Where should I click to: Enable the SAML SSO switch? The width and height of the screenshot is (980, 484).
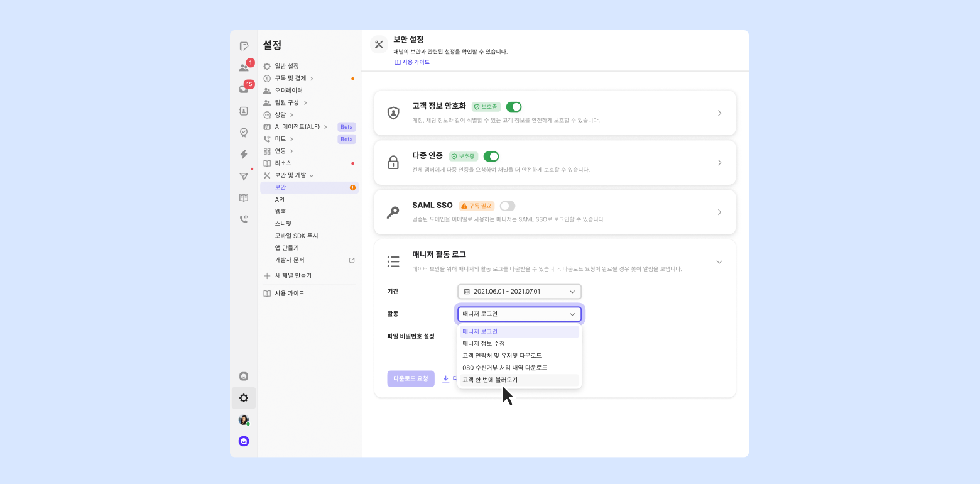pyautogui.click(x=507, y=206)
